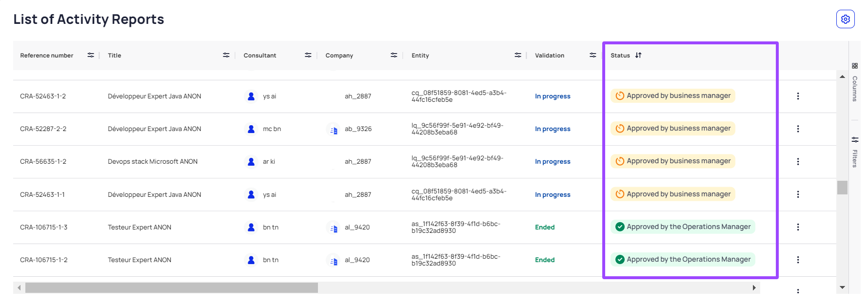Click horizontal scrollbar left arrow

[19, 288]
